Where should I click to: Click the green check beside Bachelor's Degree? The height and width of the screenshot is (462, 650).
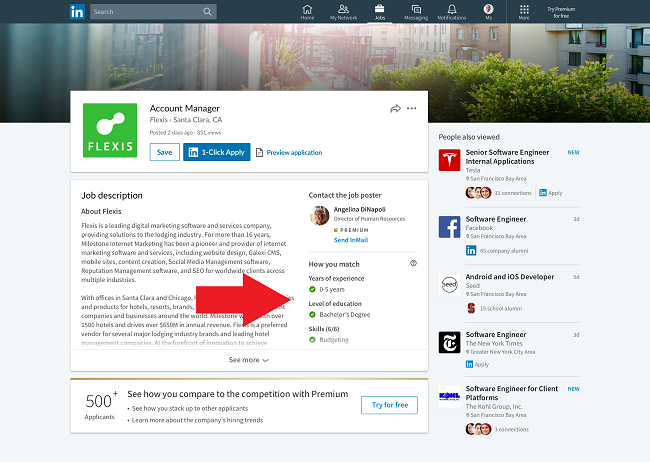coord(312,315)
